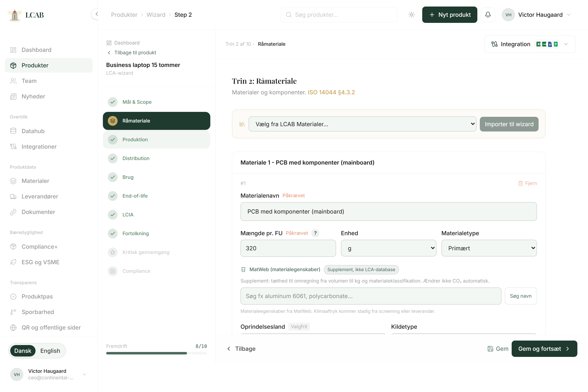Open the Enhed unit dropdown
The height and width of the screenshot is (392, 588).
point(389,248)
